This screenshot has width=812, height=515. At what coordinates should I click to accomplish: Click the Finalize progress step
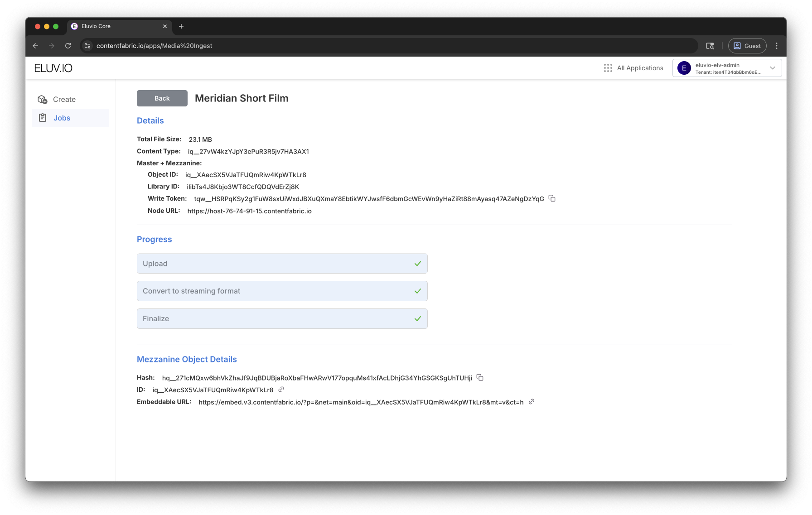[282, 319]
